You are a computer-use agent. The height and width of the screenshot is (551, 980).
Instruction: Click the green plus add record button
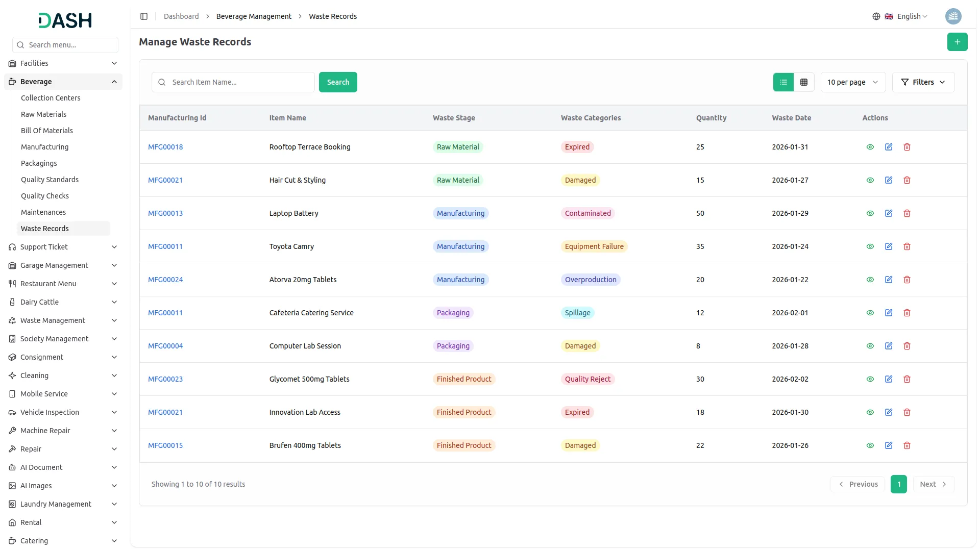point(957,42)
